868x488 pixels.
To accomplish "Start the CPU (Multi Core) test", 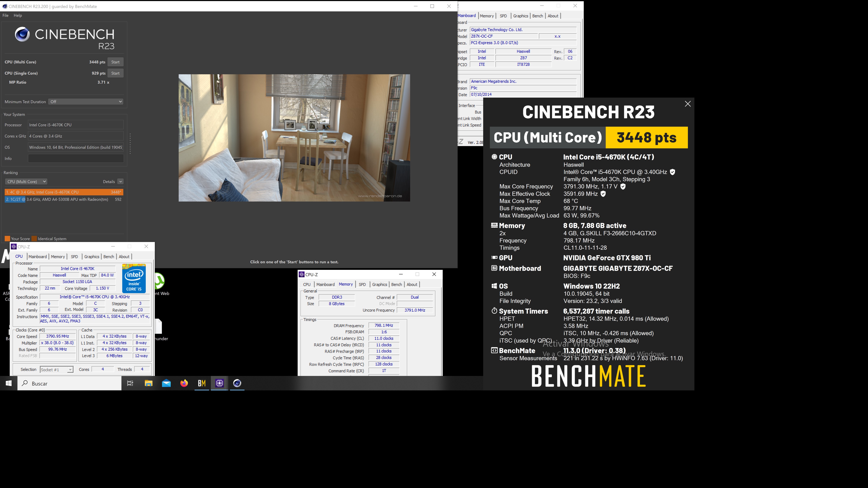I will coord(115,62).
